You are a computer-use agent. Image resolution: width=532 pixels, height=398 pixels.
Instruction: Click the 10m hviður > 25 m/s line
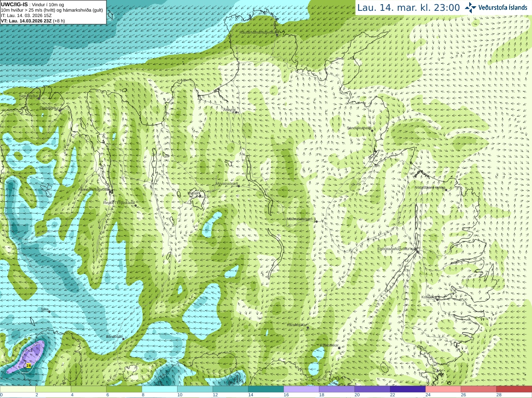coord(52,10)
